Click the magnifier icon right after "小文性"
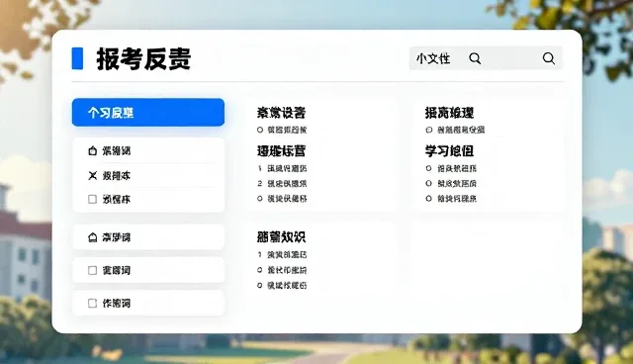Viewport: 633px width, 364px height. tap(475, 58)
